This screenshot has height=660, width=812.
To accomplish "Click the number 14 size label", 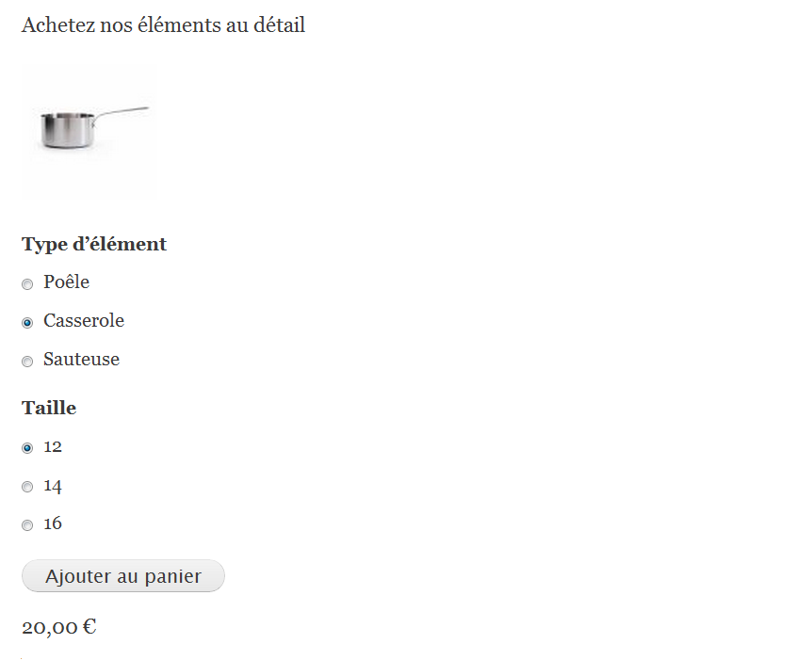I will [53, 485].
